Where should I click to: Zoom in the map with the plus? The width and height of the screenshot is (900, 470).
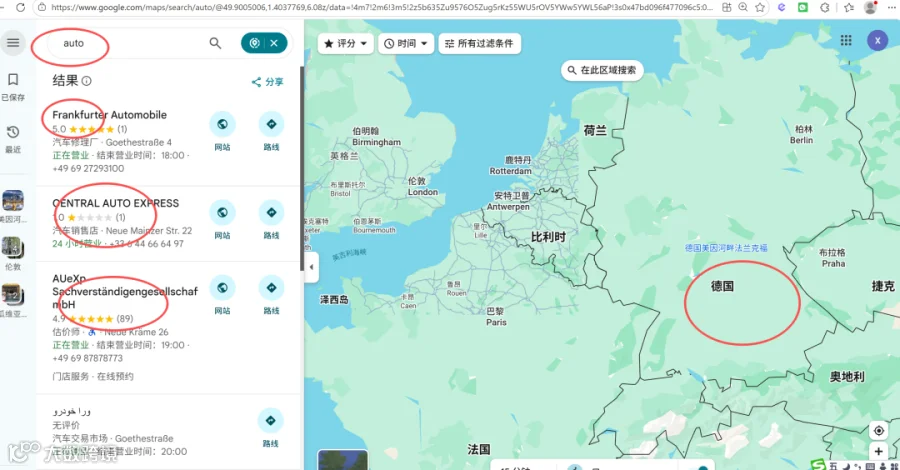878,452
